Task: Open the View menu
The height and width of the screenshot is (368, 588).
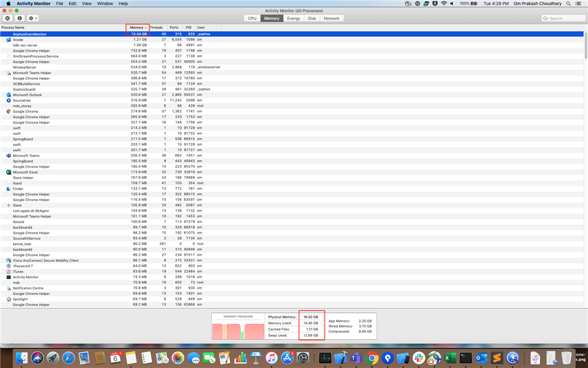Action: tap(86, 4)
